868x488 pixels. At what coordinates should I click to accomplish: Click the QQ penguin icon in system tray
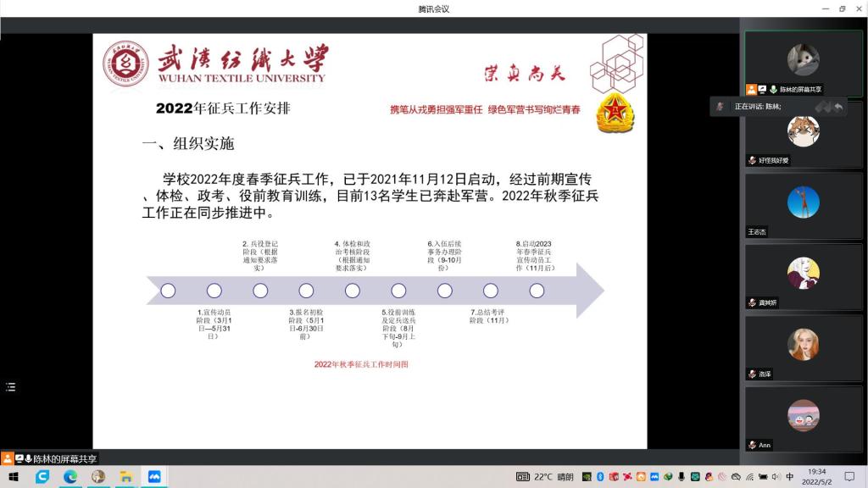point(709,477)
